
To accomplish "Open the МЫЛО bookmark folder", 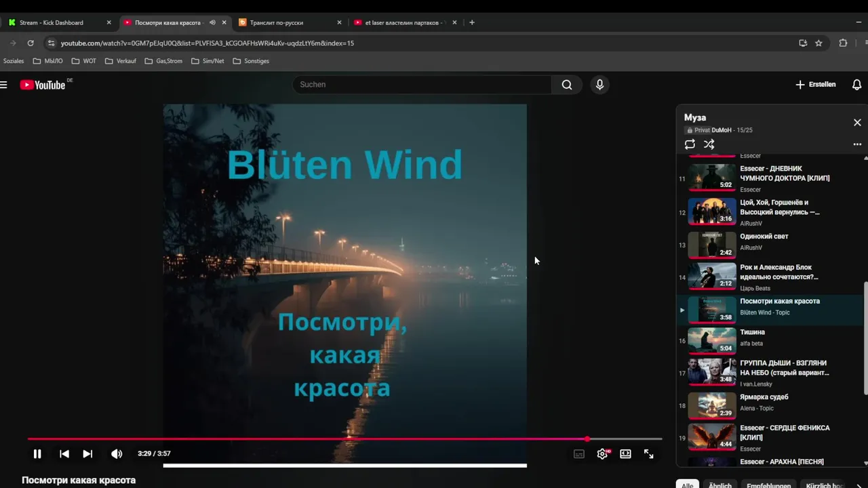I will [x=47, y=61].
